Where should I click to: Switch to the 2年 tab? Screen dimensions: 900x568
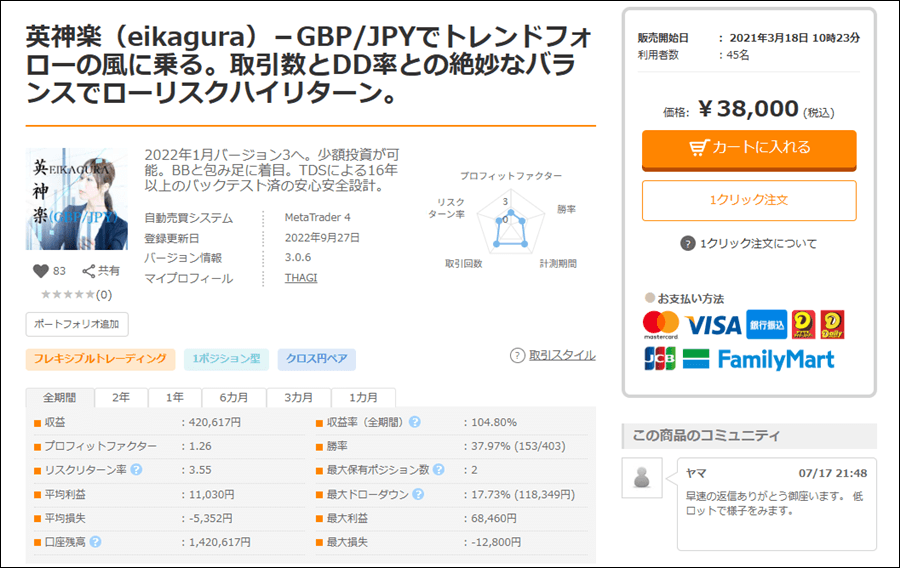click(x=121, y=397)
